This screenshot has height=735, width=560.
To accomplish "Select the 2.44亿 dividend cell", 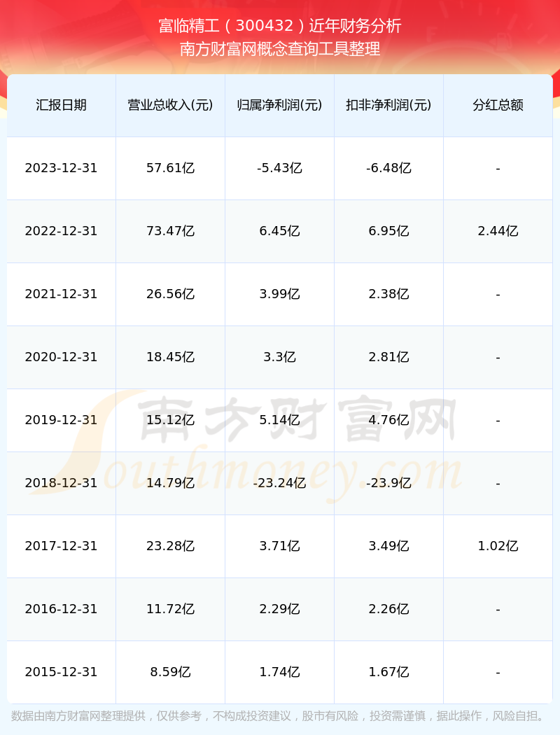I will [498, 231].
